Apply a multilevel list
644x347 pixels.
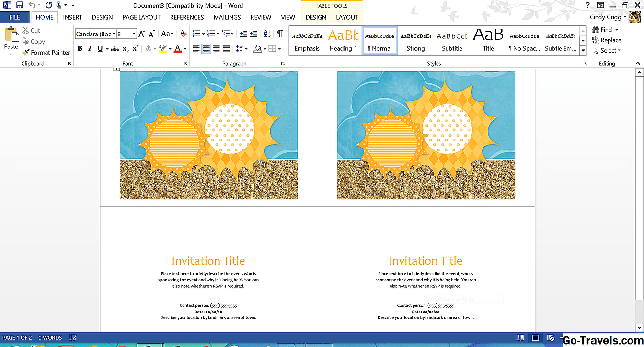227,34
